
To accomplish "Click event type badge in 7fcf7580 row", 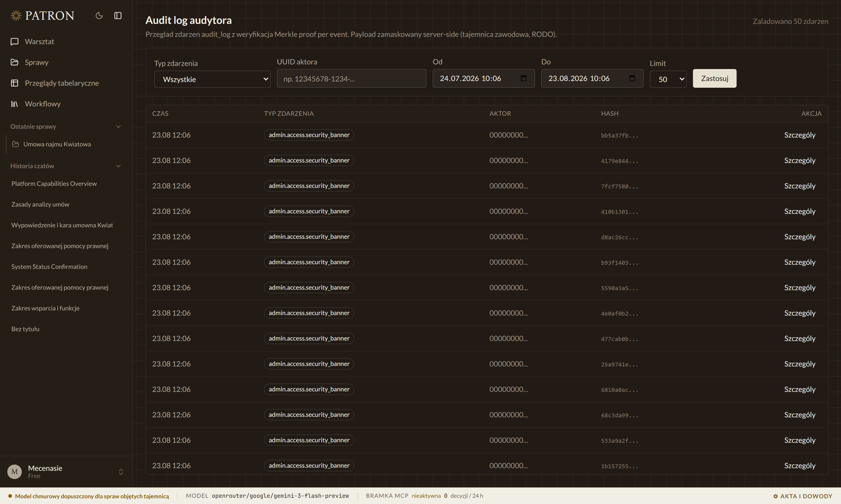I will (309, 186).
